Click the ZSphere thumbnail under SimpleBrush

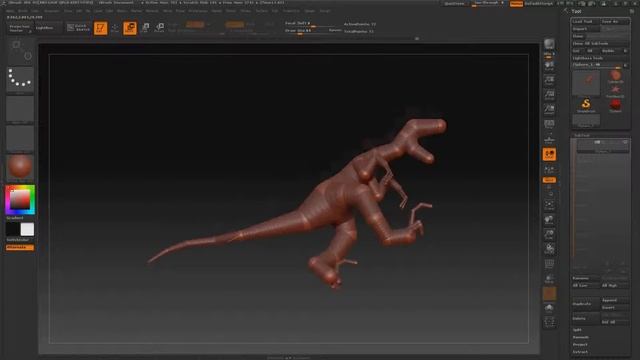pyautogui.click(x=586, y=120)
